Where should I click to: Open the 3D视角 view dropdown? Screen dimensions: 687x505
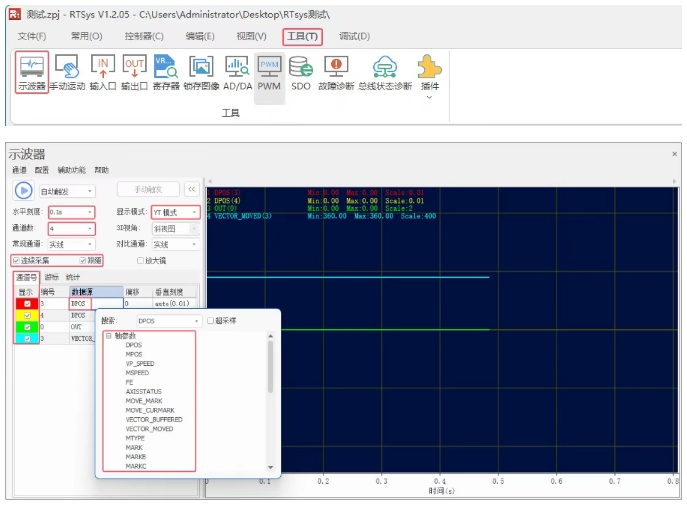(x=175, y=228)
